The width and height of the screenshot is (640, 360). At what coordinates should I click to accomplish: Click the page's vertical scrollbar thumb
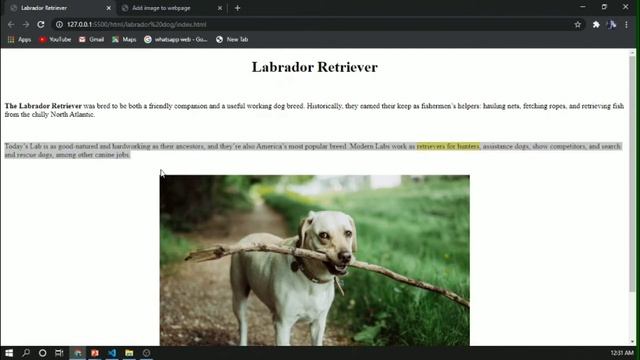(632, 173)
